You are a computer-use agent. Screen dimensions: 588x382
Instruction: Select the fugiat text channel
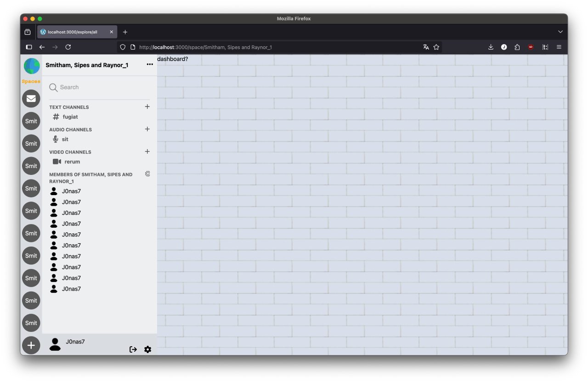pos(70,117)
